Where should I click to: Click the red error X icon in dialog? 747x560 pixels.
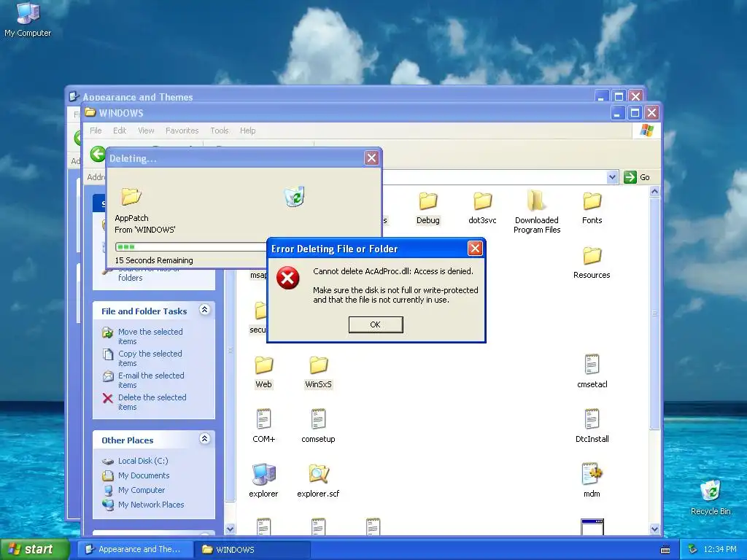(287, 278)
